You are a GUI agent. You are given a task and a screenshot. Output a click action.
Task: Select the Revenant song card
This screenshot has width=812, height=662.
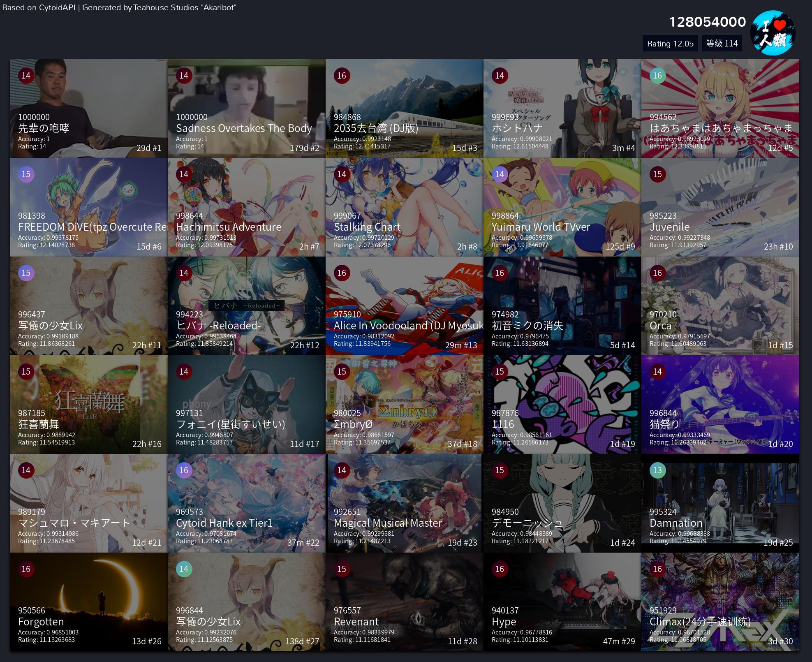pyautogui.click(x=405, y=602)
